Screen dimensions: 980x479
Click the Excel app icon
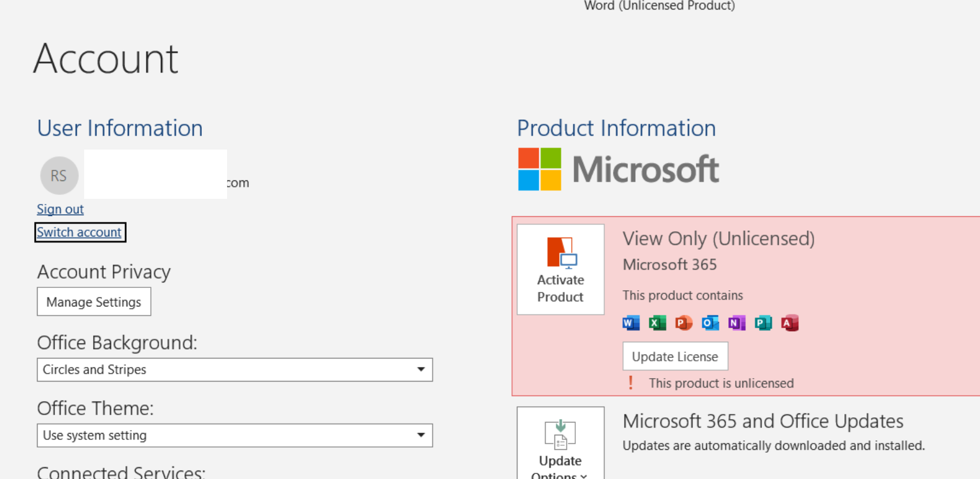[x=657, y=323]
